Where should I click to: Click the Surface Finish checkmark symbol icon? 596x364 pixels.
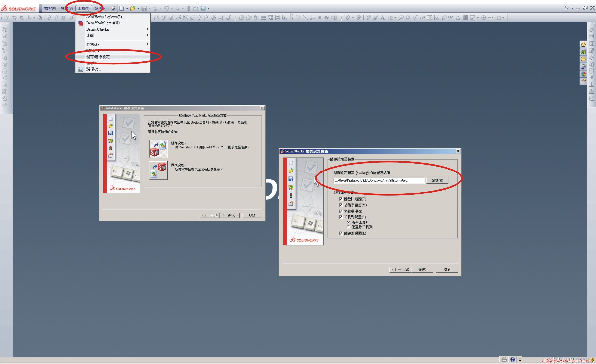(415, 18)
